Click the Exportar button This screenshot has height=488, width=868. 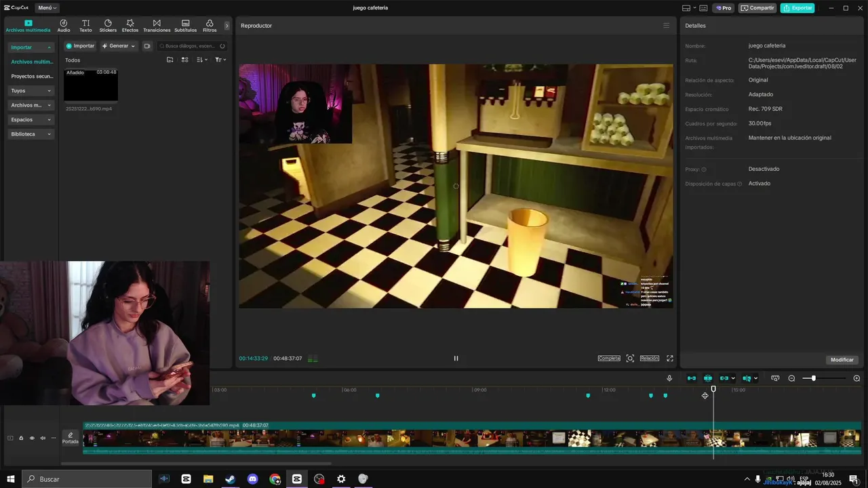tap(797, 8)
